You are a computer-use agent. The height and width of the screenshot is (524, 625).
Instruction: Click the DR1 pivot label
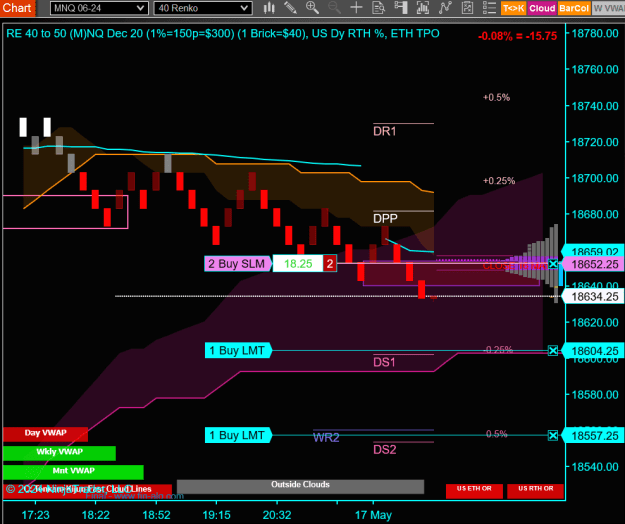pyautogui.click(x=384, y=131)
